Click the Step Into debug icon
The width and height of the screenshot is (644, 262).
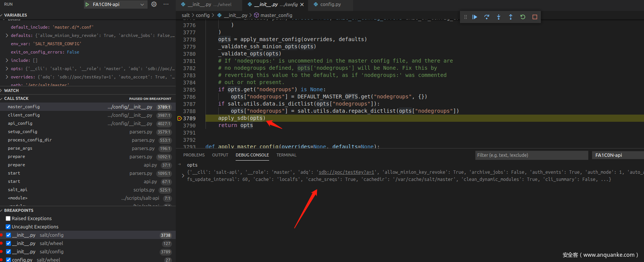(x=499, y=17)
